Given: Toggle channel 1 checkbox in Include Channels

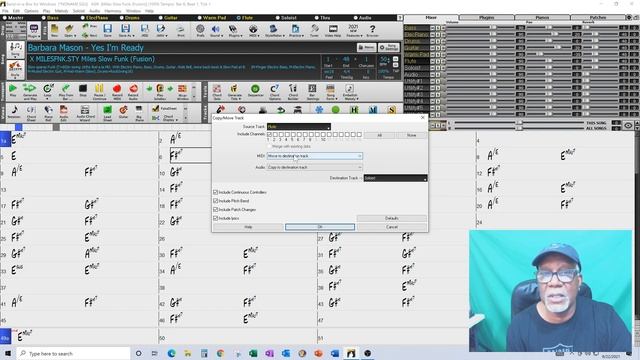Looking at the screenshot, I should tap(269, 134).
